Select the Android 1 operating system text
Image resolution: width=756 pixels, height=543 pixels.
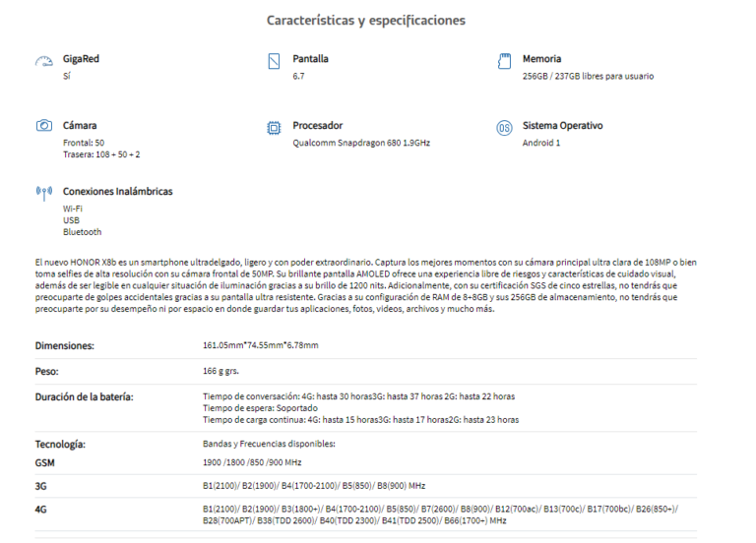tap(541, 143)
